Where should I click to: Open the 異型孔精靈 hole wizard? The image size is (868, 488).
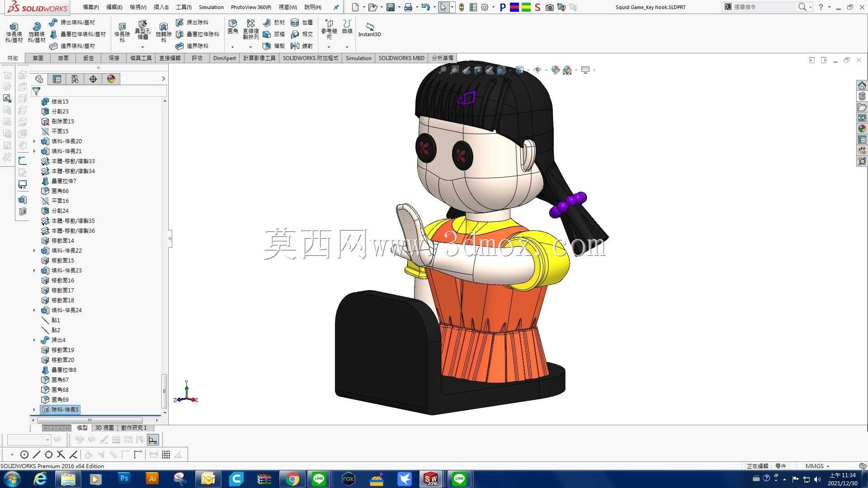(142, 31)
